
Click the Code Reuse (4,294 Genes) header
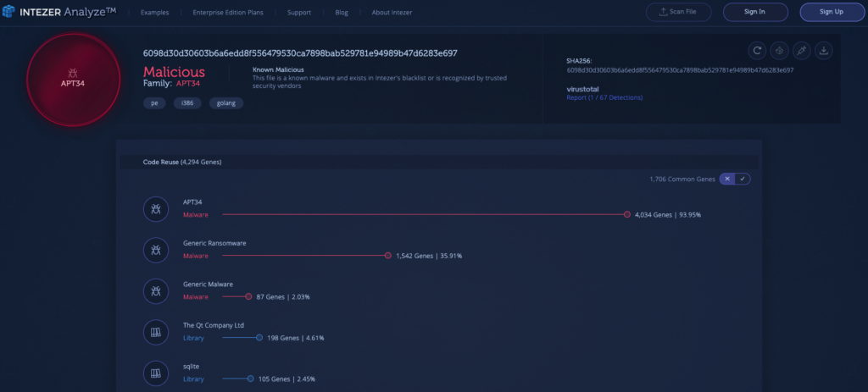click(x=182, y=162)
